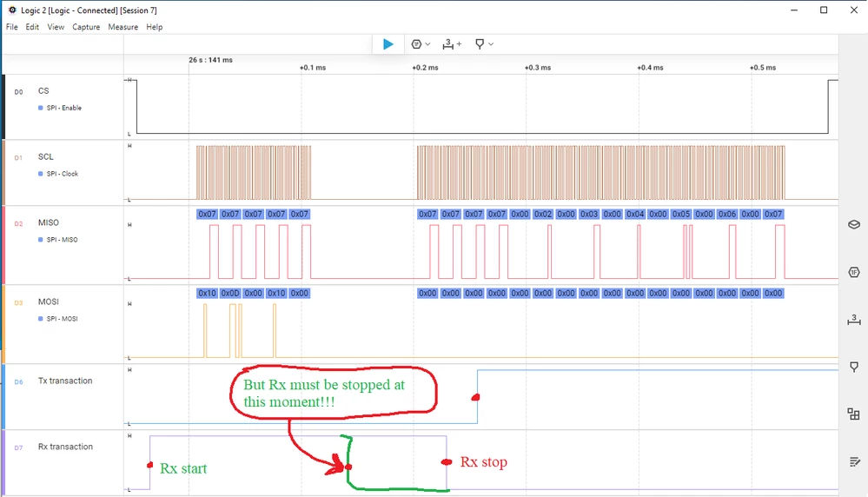Click the Logic 2 app icon in title bar
The image size is (868, 497).
pyautogui.click(x=12, y=10)
